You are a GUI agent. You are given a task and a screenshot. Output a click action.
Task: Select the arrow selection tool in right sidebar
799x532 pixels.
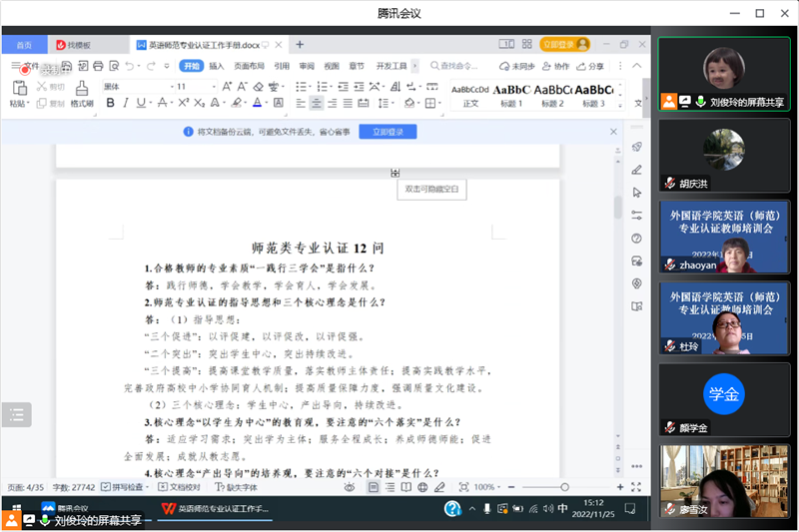tap(636, 192)
